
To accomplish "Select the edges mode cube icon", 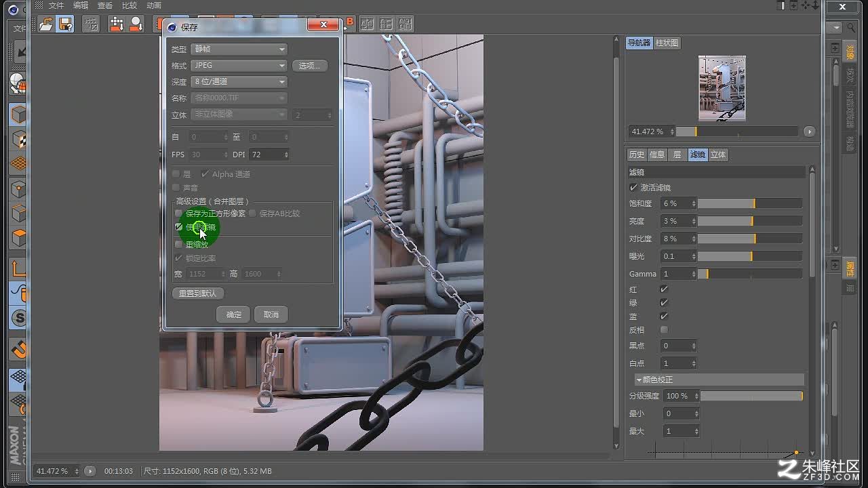I will pyautogui.click(x=19, y=213).
